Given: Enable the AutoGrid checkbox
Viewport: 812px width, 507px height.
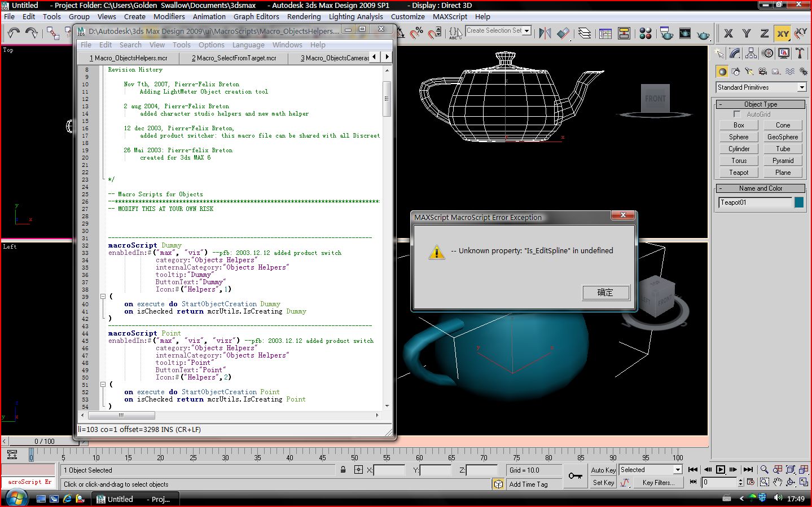Looking at the screenshot, I should click(x=737, y=114).
